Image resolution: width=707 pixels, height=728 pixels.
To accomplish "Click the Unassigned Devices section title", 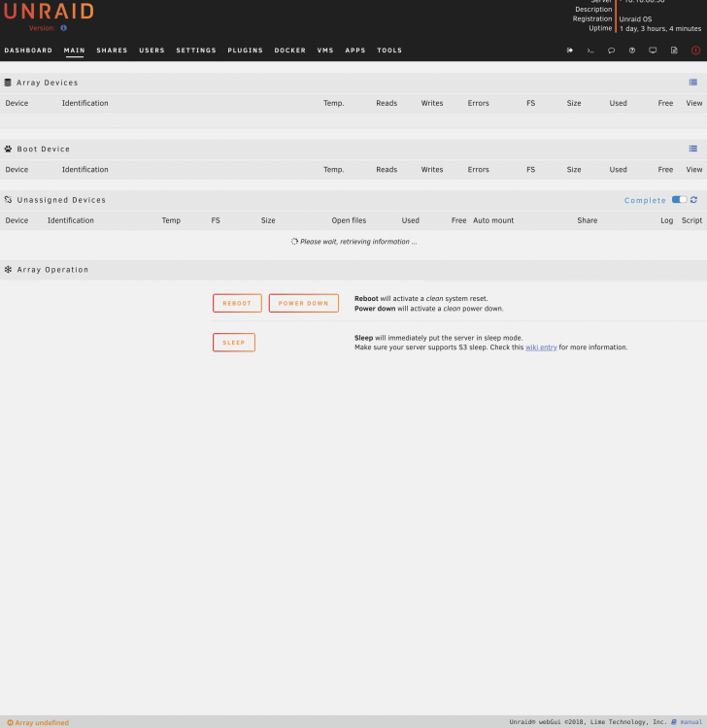I will (x=61, y=200).
